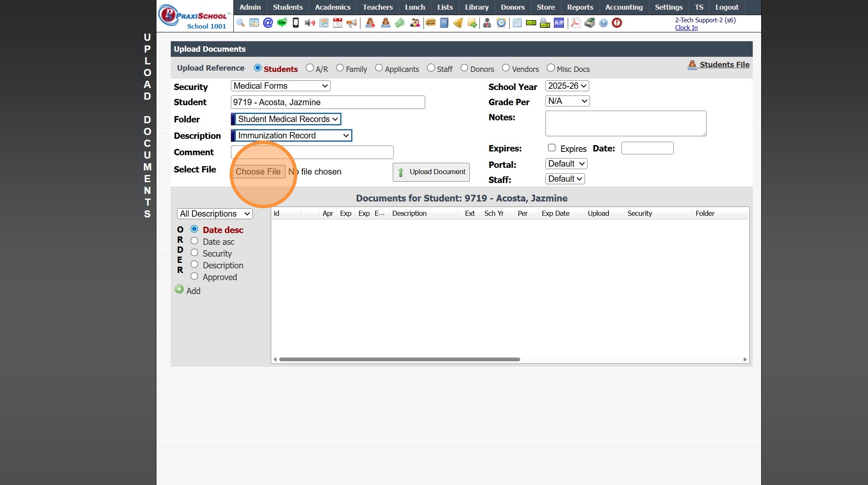The height and width of the screenshot is (485, 868).
Task: Click the green chat bubble icon
Action: pyautogui.click(x=282, y=23)
